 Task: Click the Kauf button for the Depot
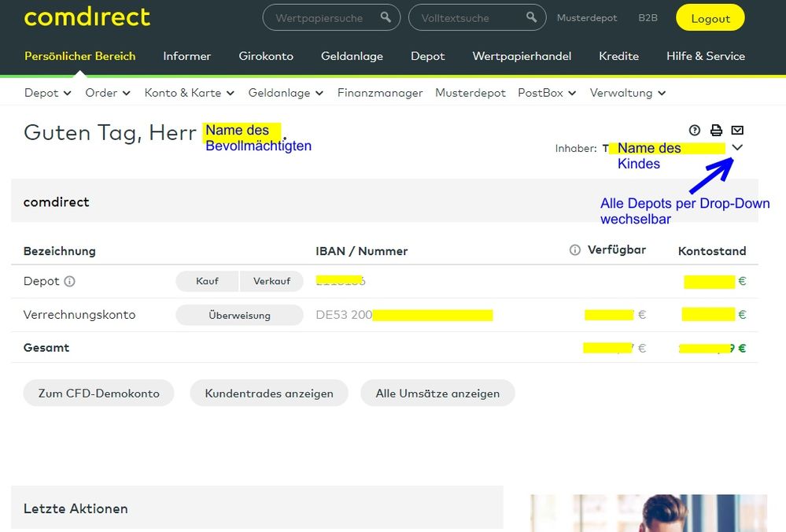point(207,281)
